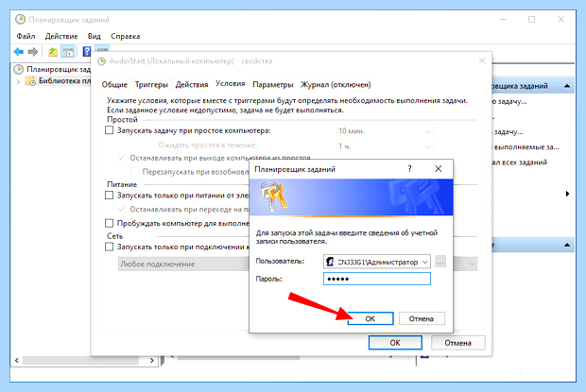Switch to the Общие tab

pyautogui.click(x=114, y=85)
